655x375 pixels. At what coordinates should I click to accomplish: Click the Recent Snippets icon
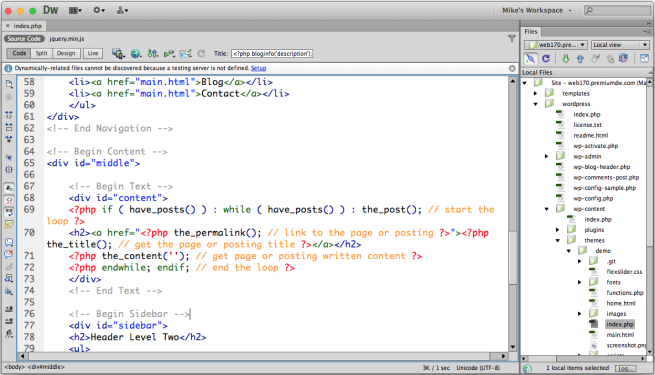click(x=9, y=279)
